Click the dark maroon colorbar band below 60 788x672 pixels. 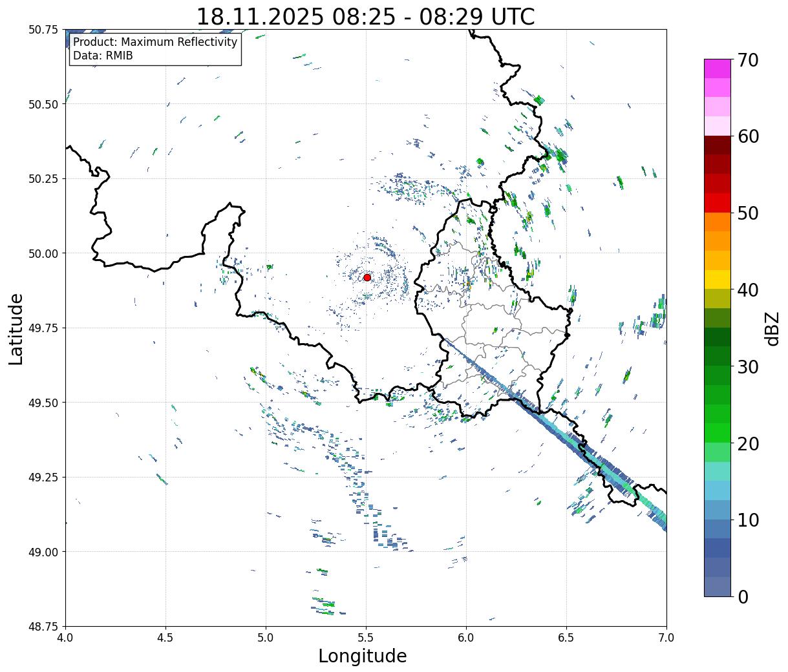tap(718, 145)
